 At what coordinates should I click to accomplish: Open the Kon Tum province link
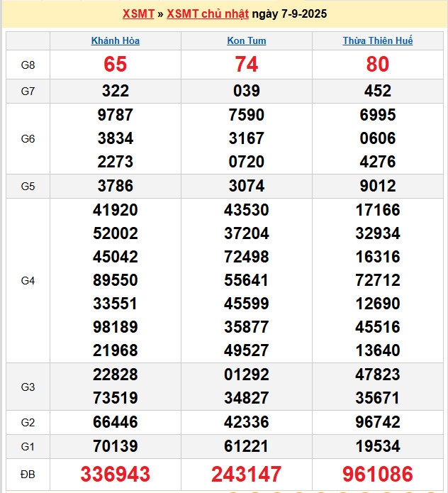tap(247, 40)
